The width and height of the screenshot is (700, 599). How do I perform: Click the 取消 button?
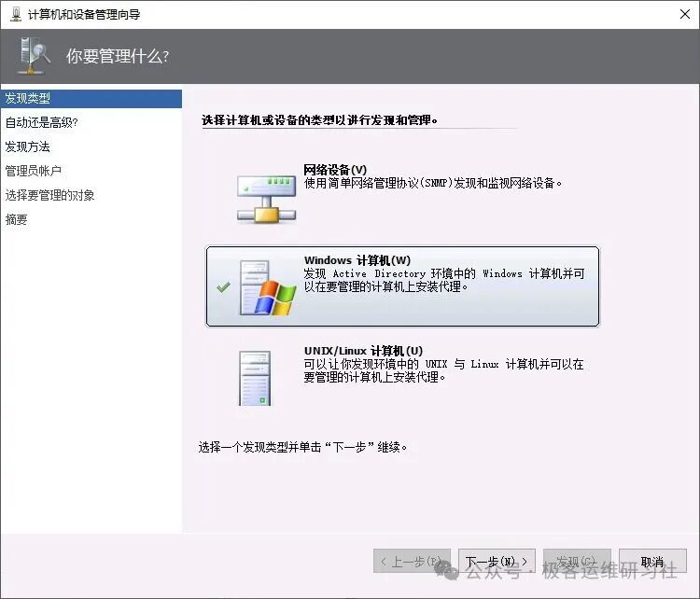click(652, 561)
